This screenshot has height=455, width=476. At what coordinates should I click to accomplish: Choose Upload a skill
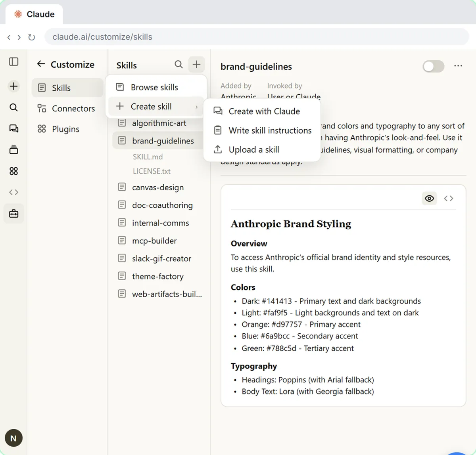point(262,149)
